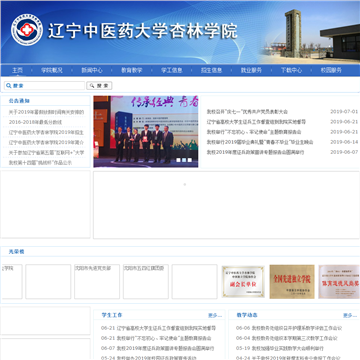Open the 学院概况 menu
360x360 pixels.
point(52,70)
